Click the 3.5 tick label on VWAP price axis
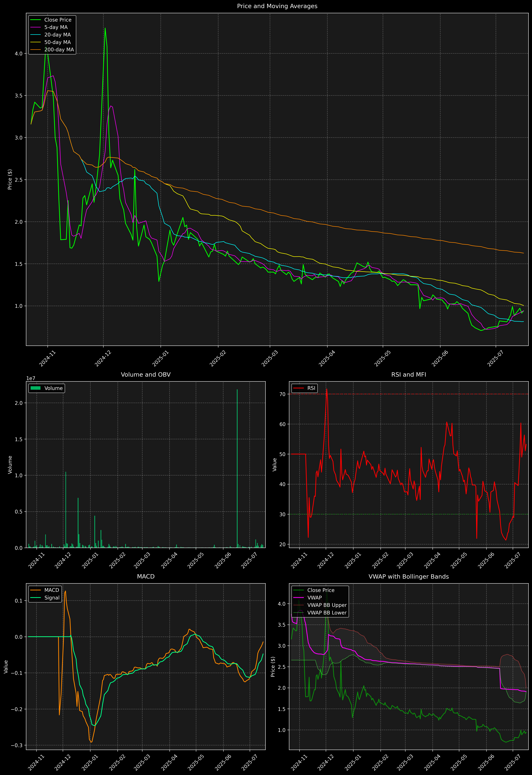532x775 pixels. tap(282, 625)
